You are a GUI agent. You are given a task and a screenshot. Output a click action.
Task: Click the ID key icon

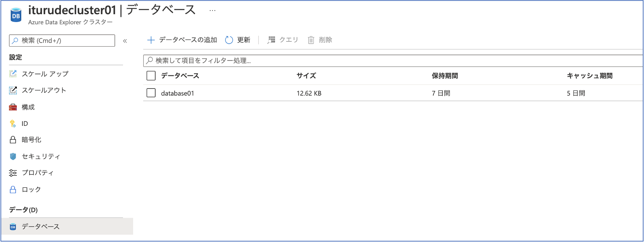click(x=13, y=124)
